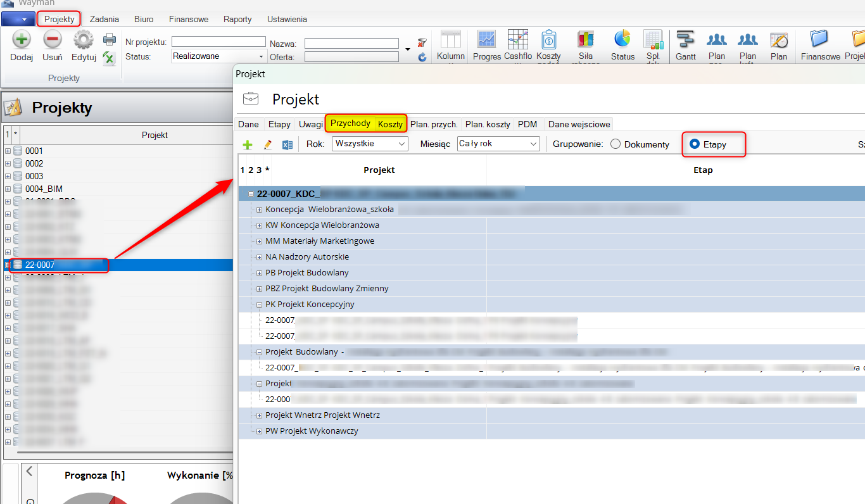Clear filters with the funnel icon
This screenshot has width=865, height=504.
click(x=422, y=42)
